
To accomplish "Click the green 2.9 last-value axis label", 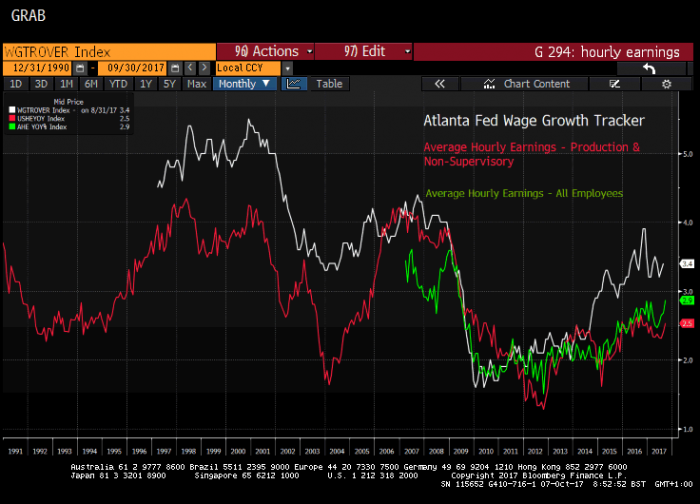I will [x=687, y=300].
